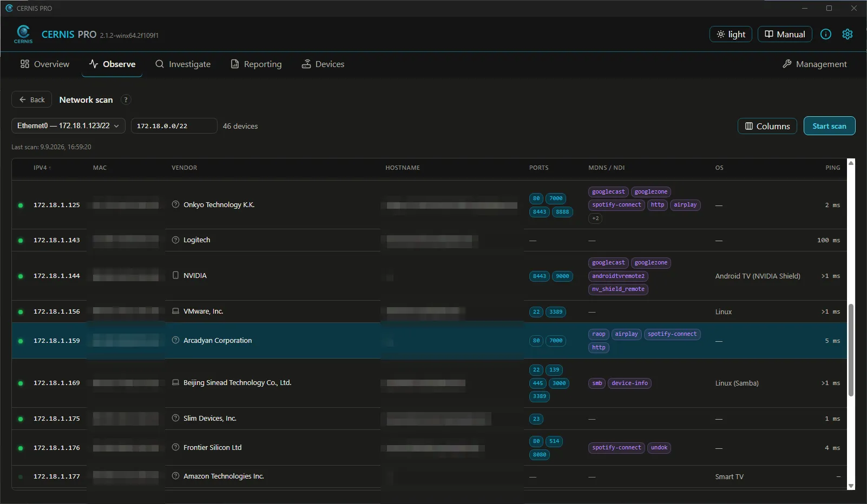The image size is (867, 504).
Task: Click the undok tag in Frontier Silicon row
Action: 659,448
